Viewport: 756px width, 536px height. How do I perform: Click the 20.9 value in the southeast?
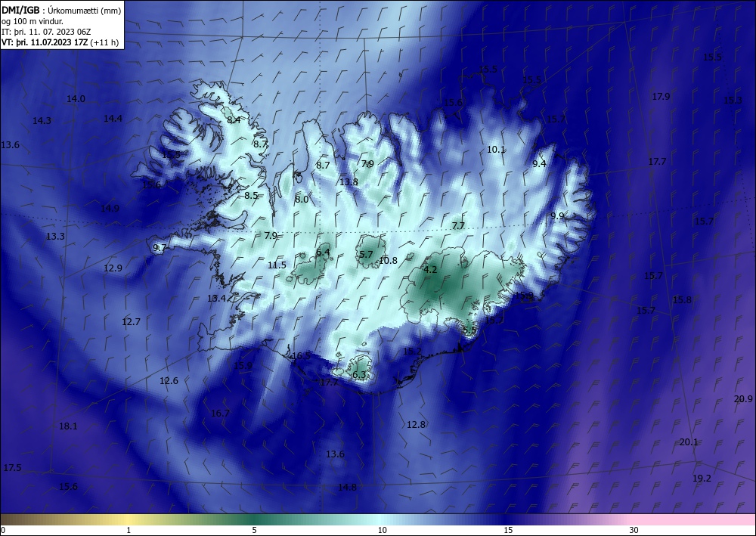click(743, 398)
